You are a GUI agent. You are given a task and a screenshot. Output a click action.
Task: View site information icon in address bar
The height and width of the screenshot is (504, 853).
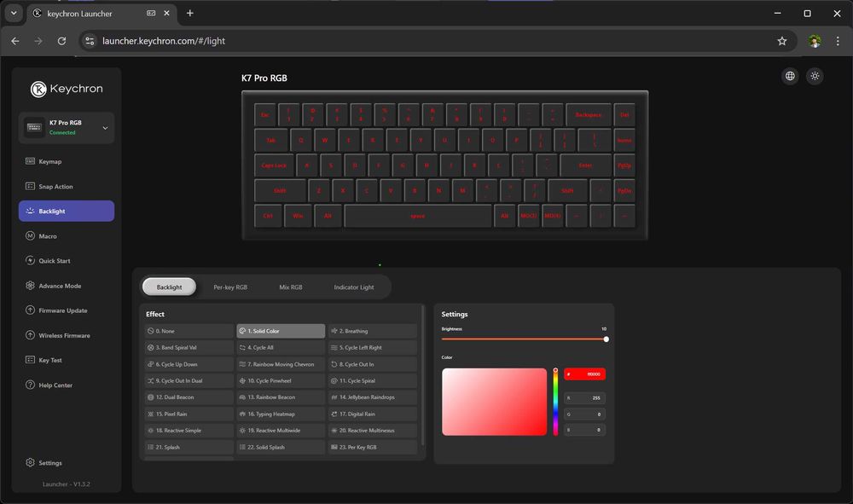(x=90, y=41)
